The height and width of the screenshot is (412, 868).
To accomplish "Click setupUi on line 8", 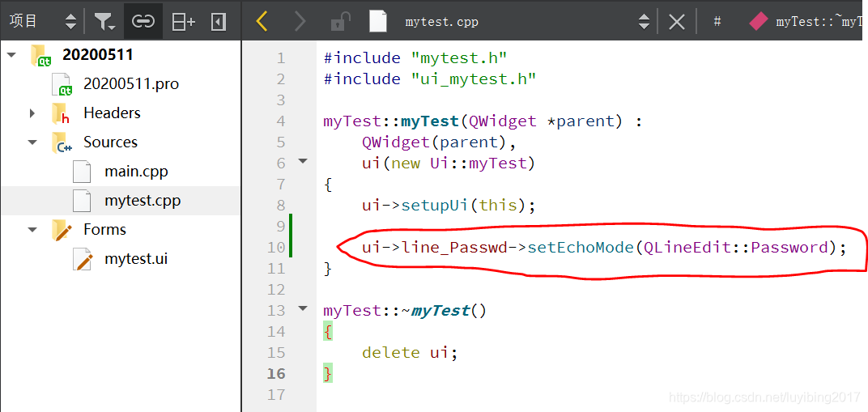I will point(436,206).
